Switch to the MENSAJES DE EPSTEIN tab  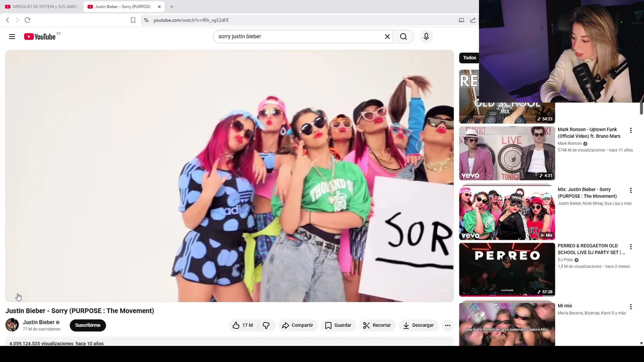[41, 7]
